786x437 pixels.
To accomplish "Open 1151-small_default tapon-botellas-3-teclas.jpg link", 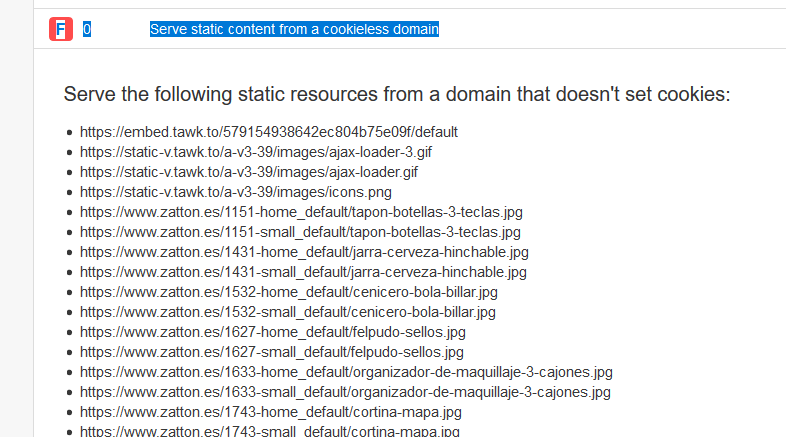I will point(300,232).
